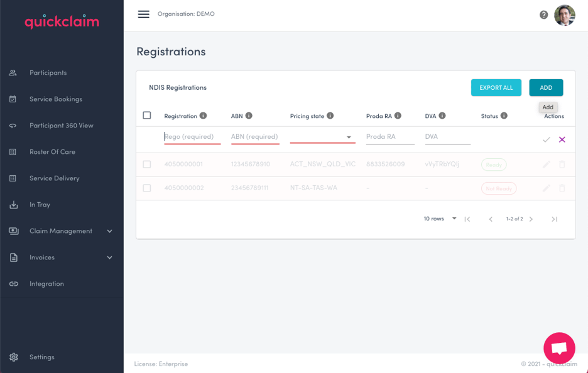Click the help question mark icon
Image resolution: width=588 pixels, height=373 pixels.
click(543, 15)
